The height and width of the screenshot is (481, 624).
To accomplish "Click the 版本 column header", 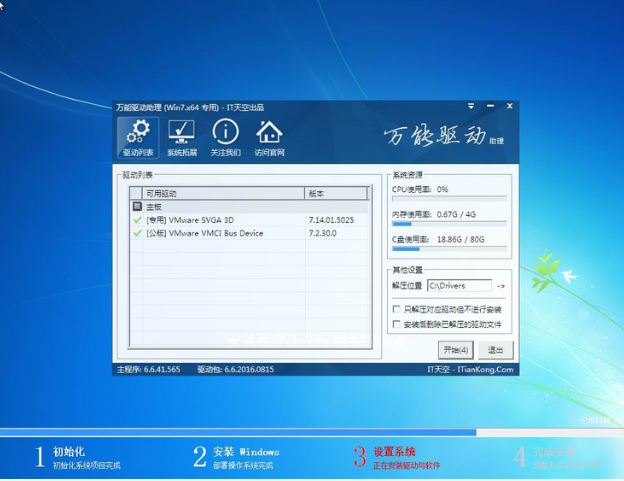I will [x=336, y=193].
